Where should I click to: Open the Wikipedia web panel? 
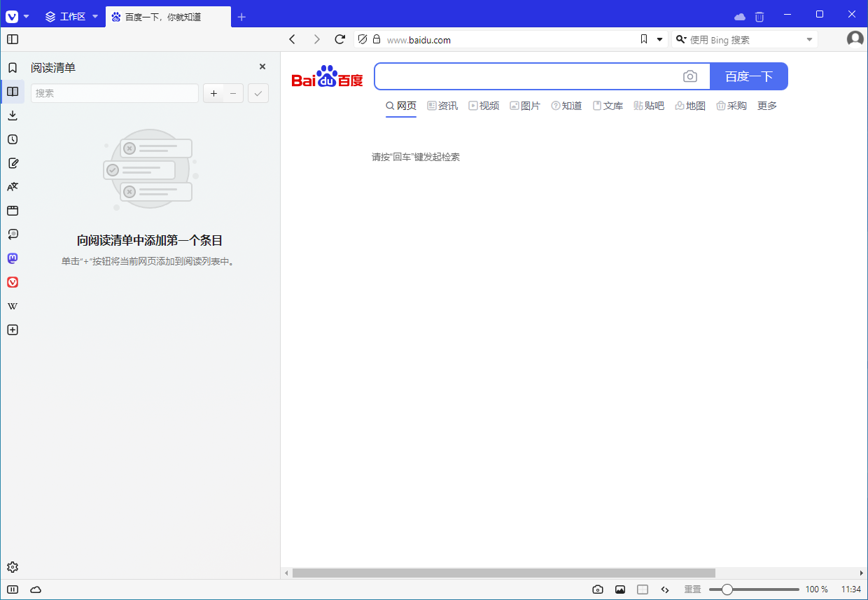click(13, 305)
